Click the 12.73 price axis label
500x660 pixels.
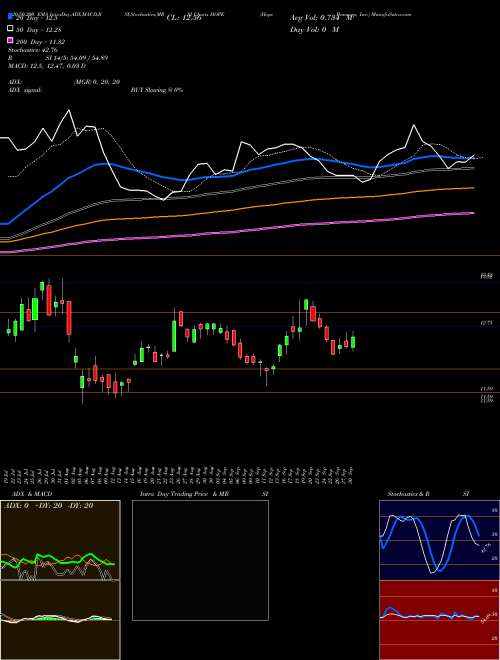tap(487, 323)
